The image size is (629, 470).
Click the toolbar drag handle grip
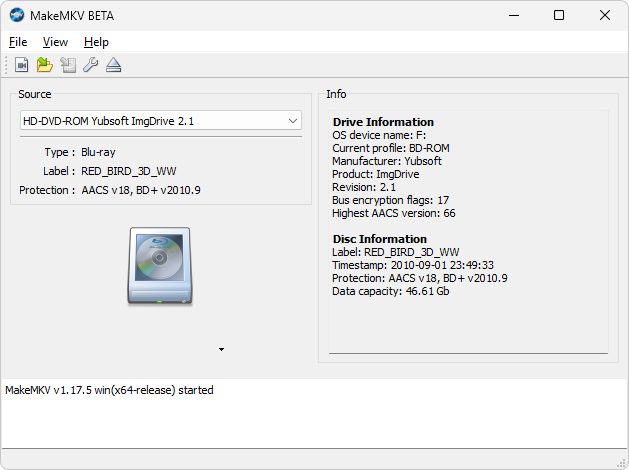[6, 65]
